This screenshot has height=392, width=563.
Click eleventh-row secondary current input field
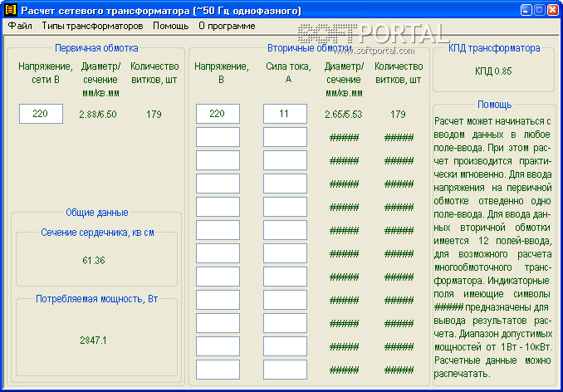point(285,346)
